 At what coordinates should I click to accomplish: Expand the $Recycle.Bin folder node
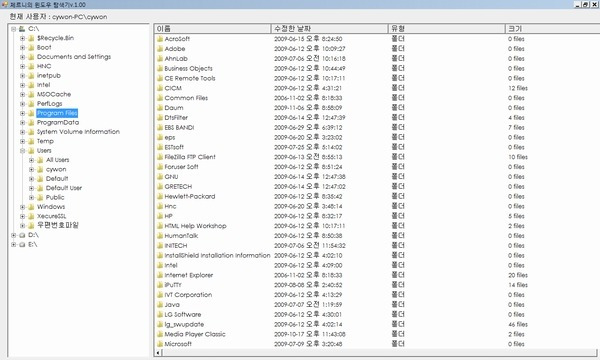pyautogui.click(x=23, y=38)
